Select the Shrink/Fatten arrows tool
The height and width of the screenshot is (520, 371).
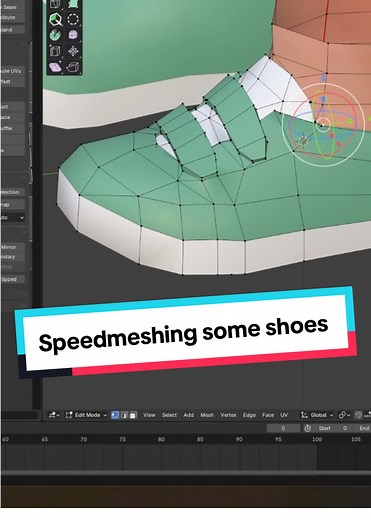tap(73, 51)
